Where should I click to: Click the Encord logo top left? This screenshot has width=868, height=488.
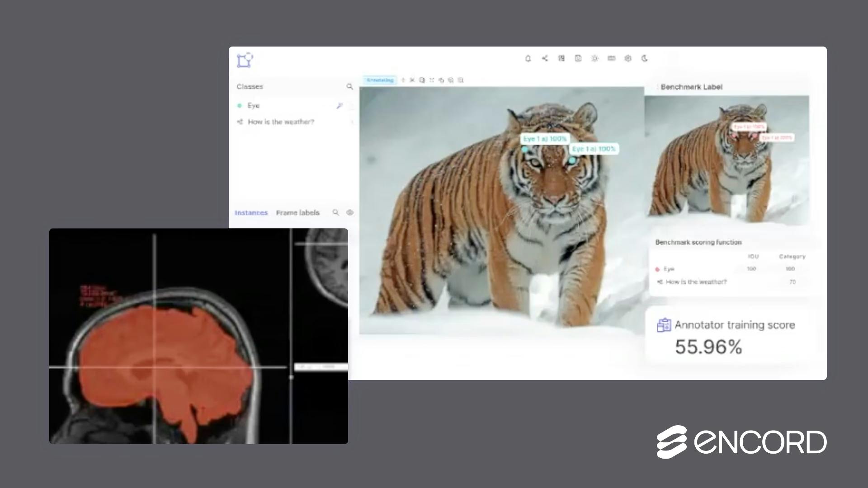coord(245,60)
